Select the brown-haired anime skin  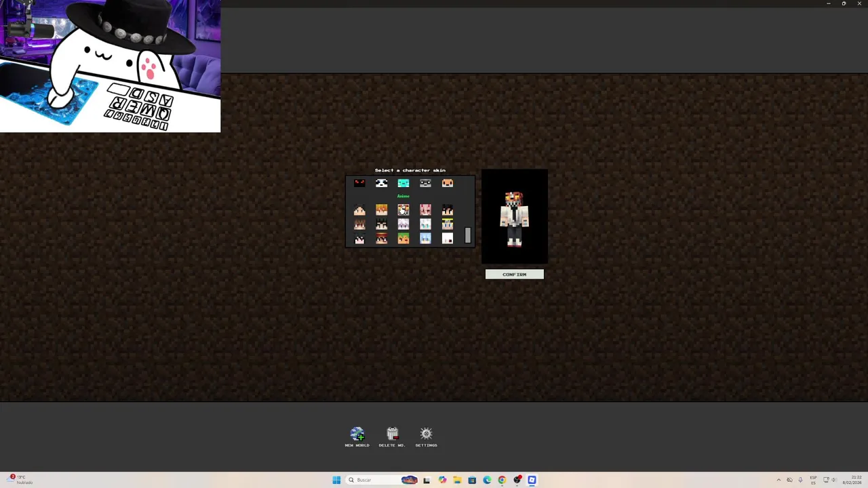point(359,224)
